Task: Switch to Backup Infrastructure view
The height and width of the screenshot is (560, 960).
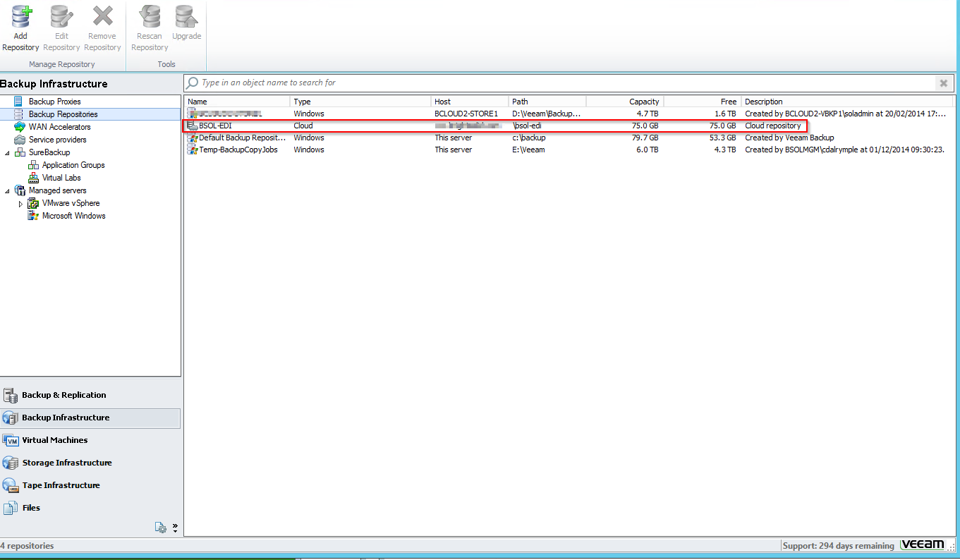Action: click(x=90, y=418)
